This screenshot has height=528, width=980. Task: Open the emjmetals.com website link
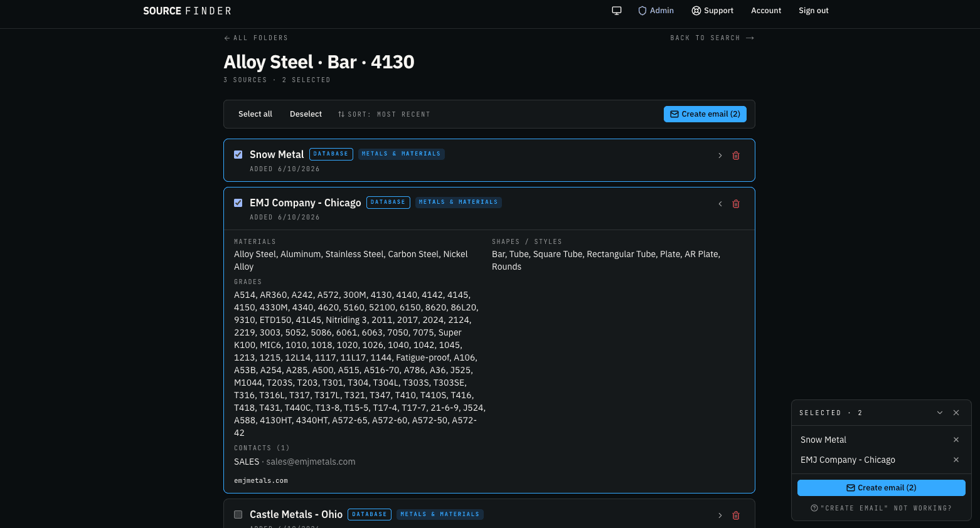tap(261, 481)
